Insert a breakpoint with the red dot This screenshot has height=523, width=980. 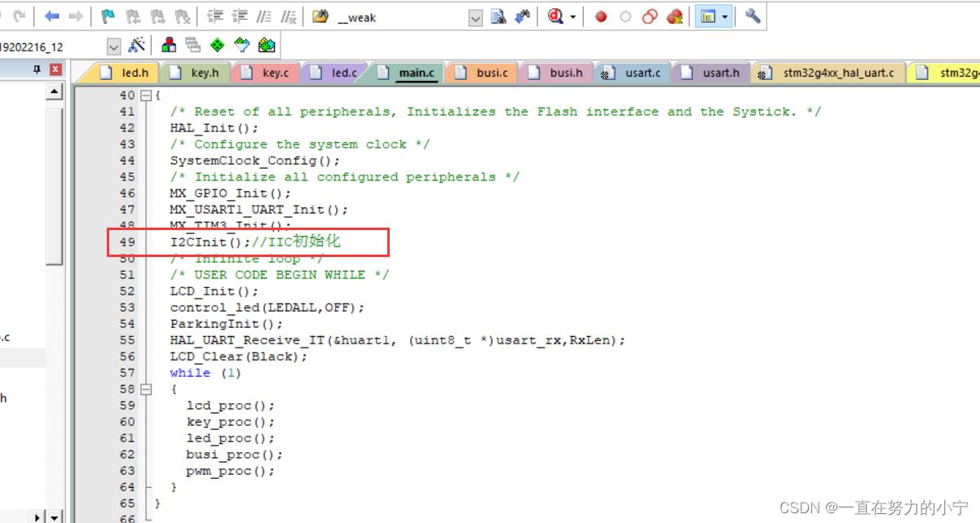coord(601,16)
